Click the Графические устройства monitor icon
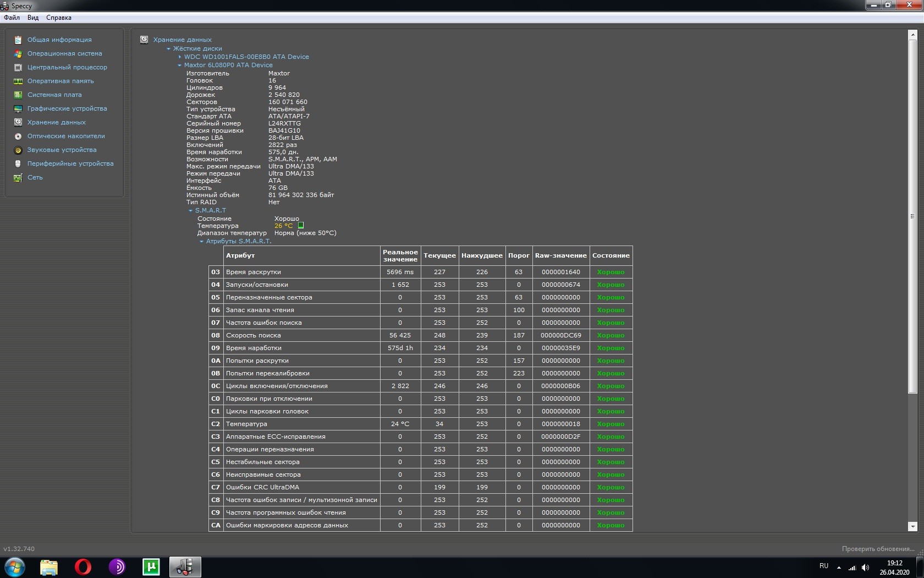Screen dimensions: 924x578 (18, 108)
